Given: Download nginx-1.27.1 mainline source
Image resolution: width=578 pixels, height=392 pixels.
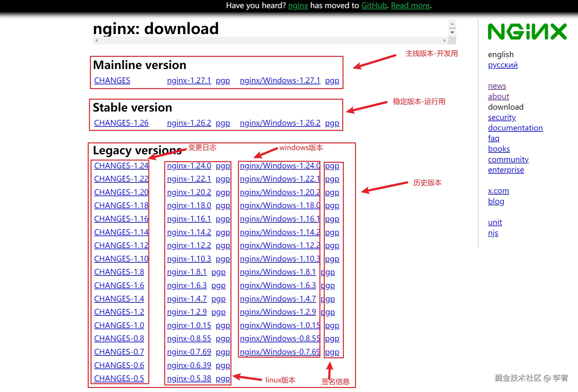Looking at the screenshot, I should (189, 81).
